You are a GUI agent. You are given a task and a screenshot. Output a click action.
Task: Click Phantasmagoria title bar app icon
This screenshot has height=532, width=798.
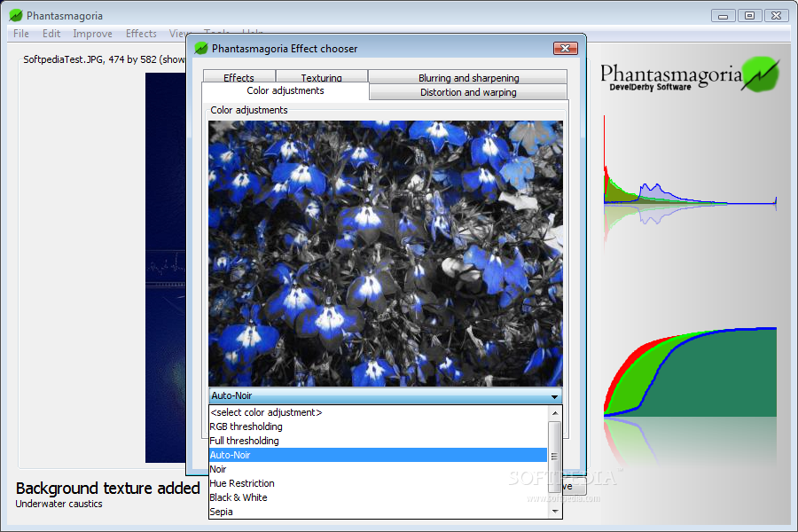[16, 16]
